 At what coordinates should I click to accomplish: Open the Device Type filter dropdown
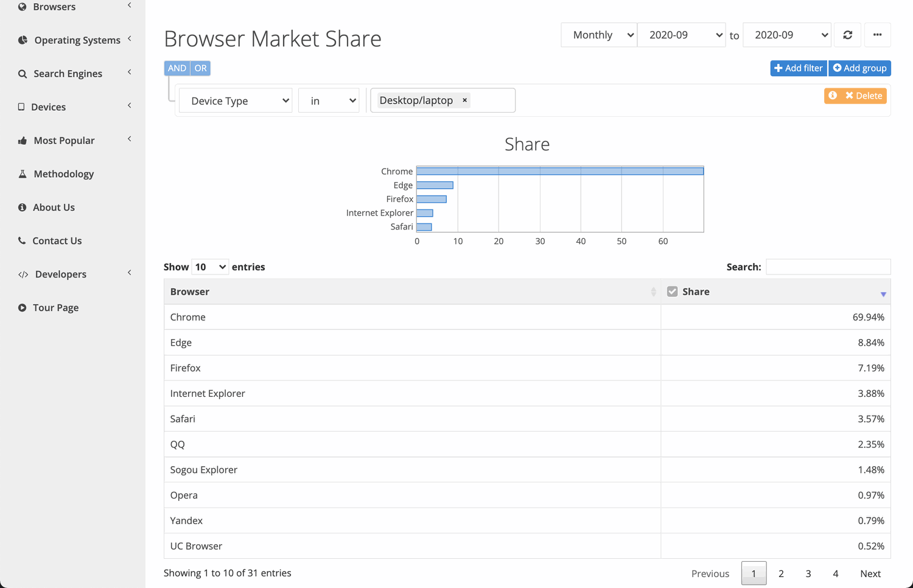[235, 100]
